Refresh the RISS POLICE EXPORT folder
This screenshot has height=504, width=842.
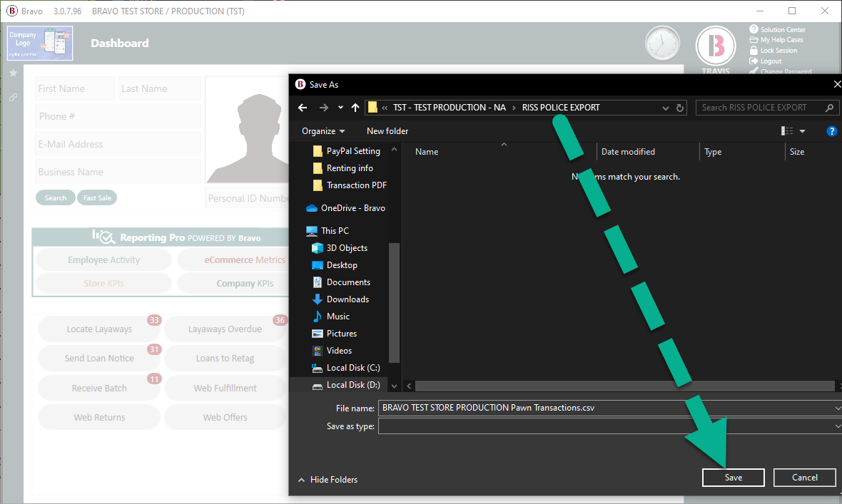pos(680,108)
